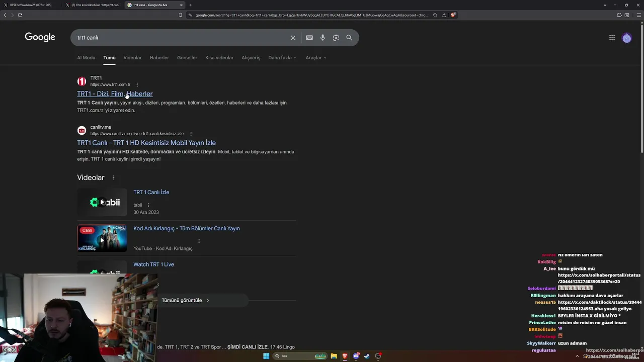Play the Kod Adı Kırlangıç Canlı thumbnail
Image resolution: width=644 pixels, height=362 pixels.
102,238
